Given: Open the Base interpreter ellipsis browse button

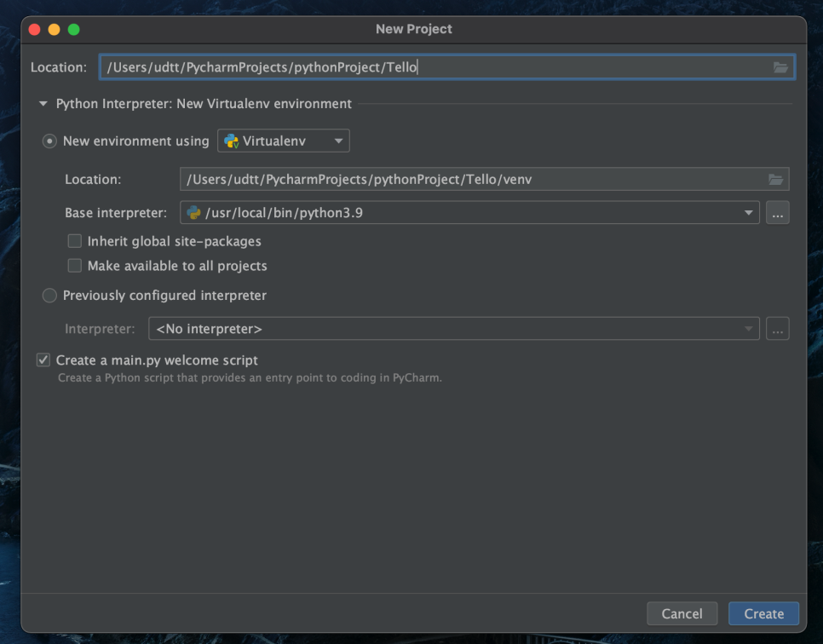Looking at the screenshot, I should [777, 213].
